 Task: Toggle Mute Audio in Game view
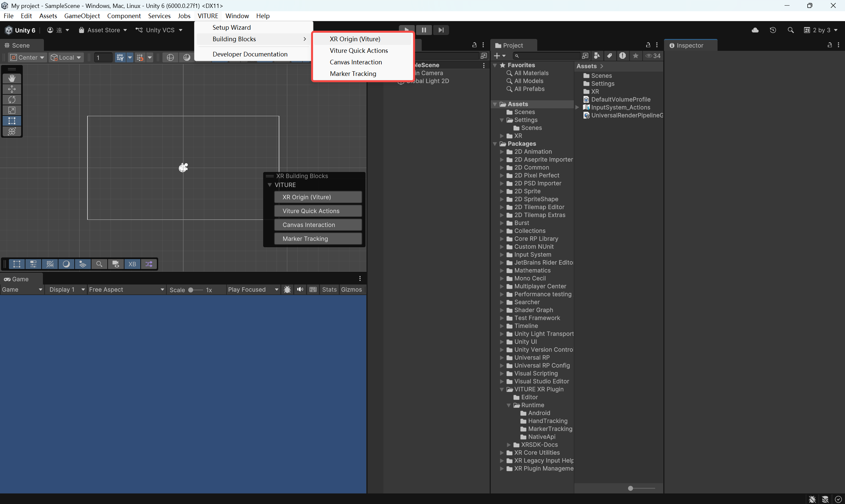300,289
